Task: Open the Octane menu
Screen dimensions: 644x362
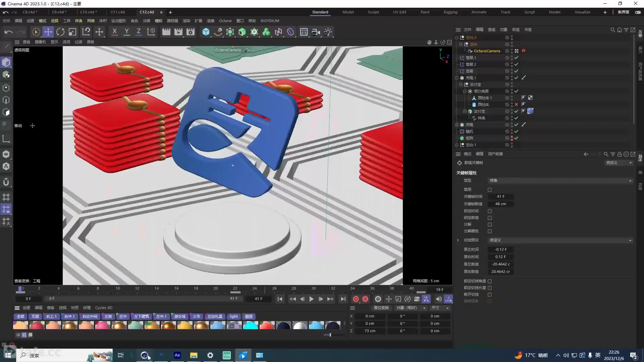Action: pos(225,21)
